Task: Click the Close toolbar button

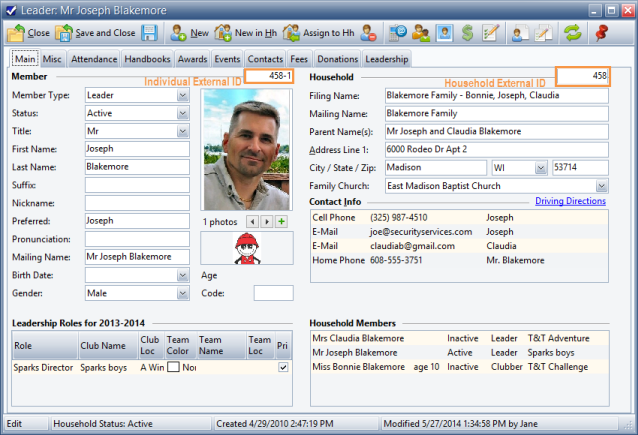Action: tap(28, 33)
